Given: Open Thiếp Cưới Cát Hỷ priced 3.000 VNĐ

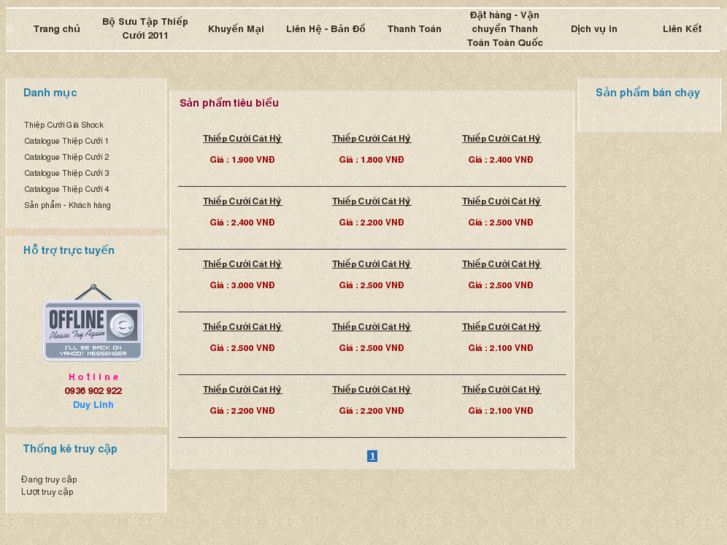Looking at the screenshot, I should (242, 264).
